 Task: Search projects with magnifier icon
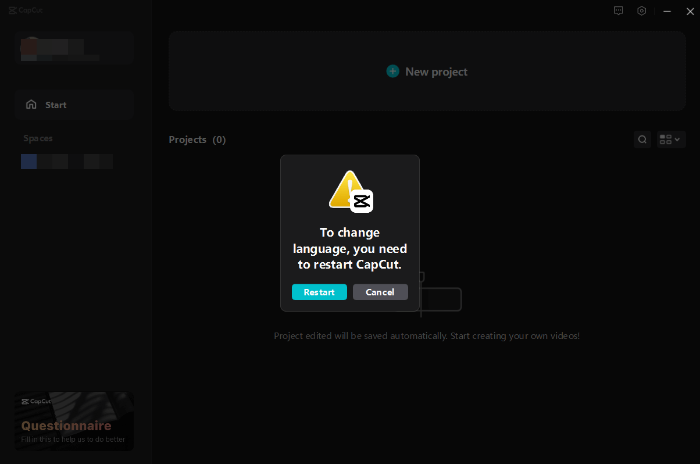(642, 139)
